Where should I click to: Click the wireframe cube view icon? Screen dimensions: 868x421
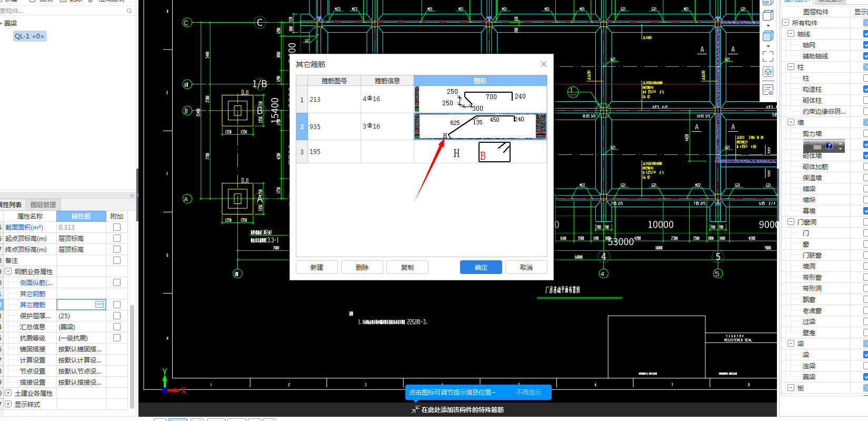(x=768, y=15)
